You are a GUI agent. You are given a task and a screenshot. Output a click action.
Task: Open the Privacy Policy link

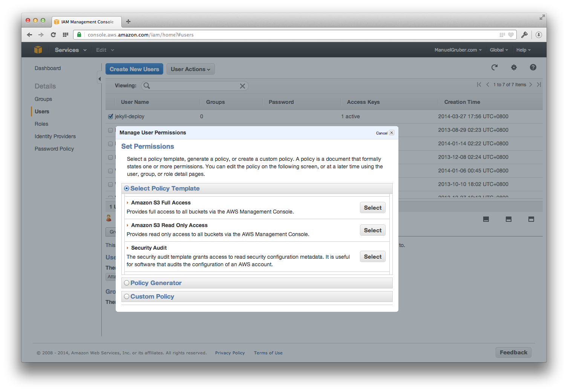pos(230,353)
